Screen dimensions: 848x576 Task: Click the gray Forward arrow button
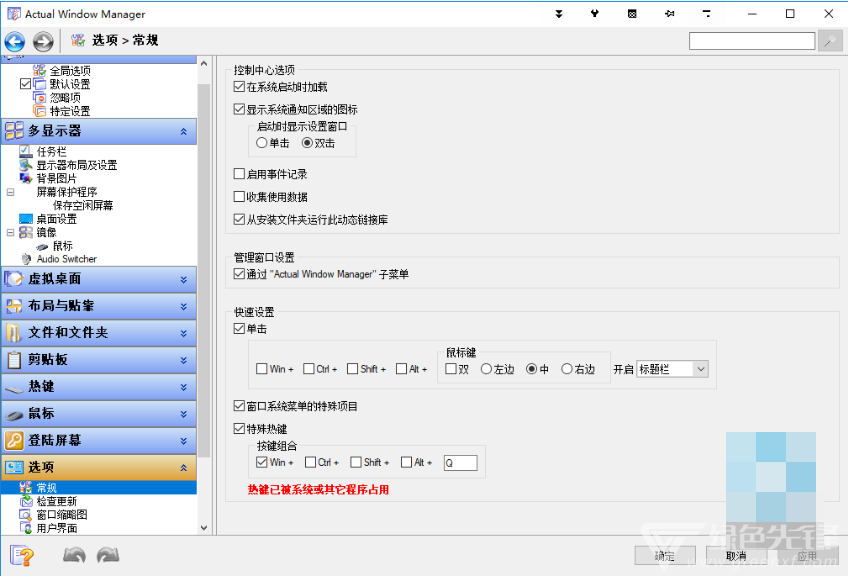point(43,41)
